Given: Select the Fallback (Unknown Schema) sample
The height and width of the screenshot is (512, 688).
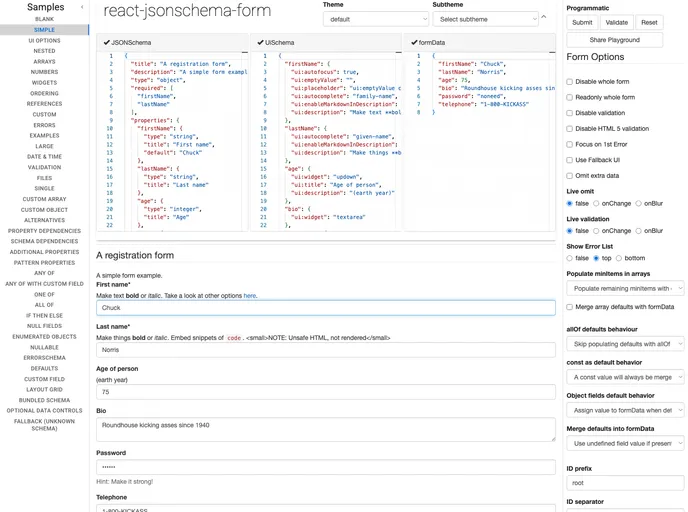Looking at the screenshot, I should (44, 425).
